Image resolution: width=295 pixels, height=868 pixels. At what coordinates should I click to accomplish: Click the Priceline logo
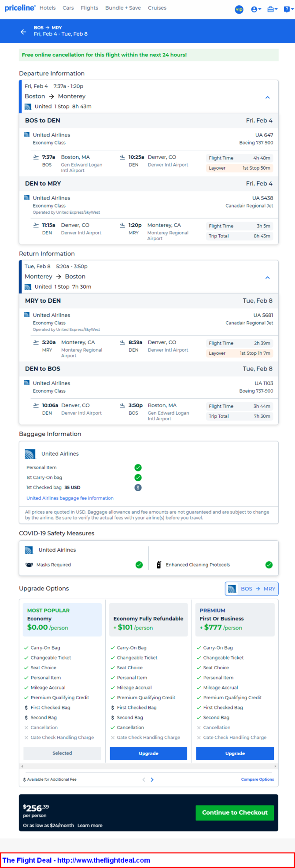(x=20, y=8)
